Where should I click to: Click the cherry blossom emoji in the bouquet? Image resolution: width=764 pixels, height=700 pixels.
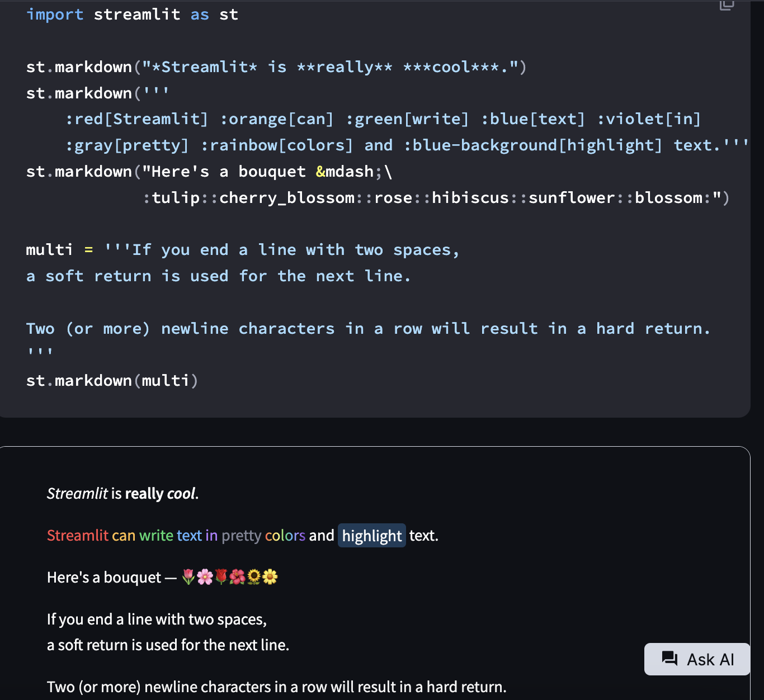coord(205,577)
